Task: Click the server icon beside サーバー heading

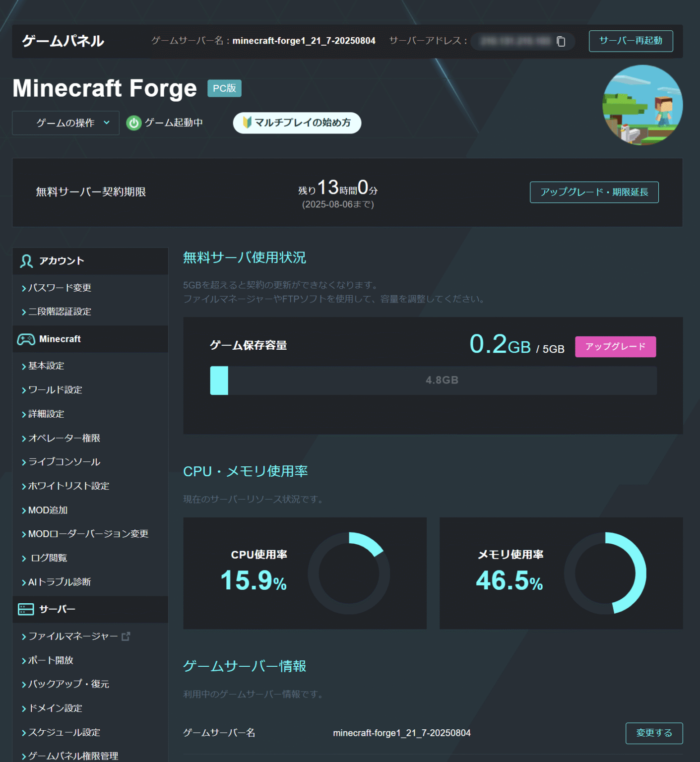Action: (25, 609)
